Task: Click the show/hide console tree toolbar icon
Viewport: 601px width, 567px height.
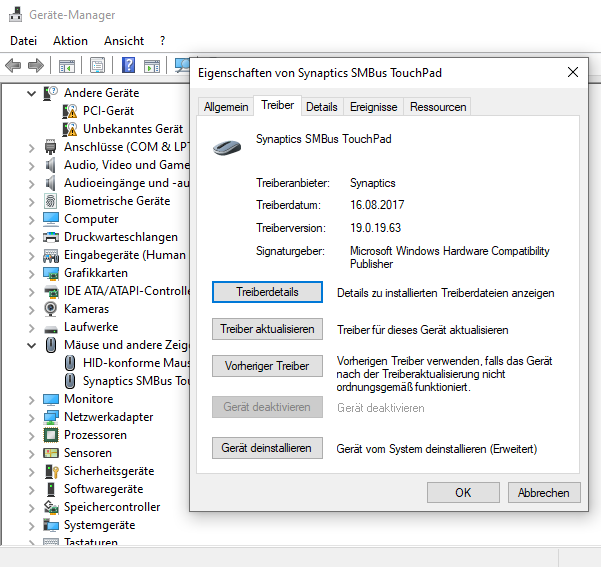Action: pos(67,66)
